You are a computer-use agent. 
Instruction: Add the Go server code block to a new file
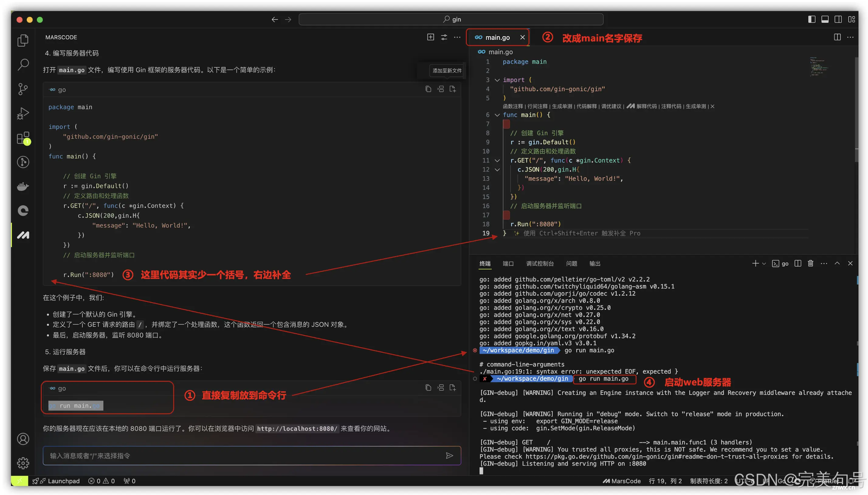(453, 89)
